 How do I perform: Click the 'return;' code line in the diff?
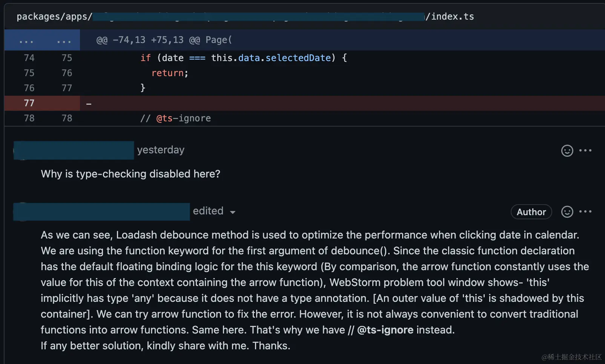170,73
